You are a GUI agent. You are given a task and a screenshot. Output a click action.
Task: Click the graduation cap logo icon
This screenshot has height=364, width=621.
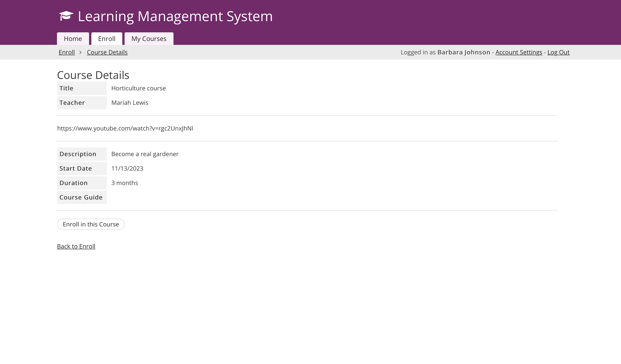[66, 16]
